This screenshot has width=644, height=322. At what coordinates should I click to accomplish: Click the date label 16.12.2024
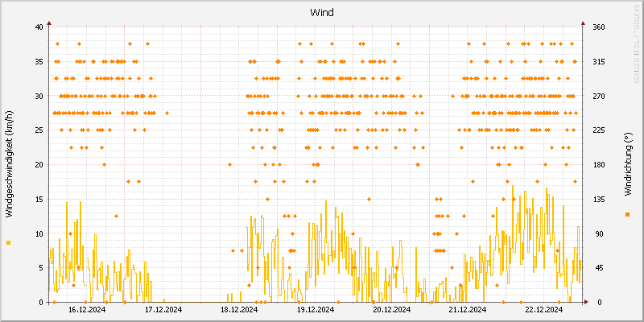87,310
